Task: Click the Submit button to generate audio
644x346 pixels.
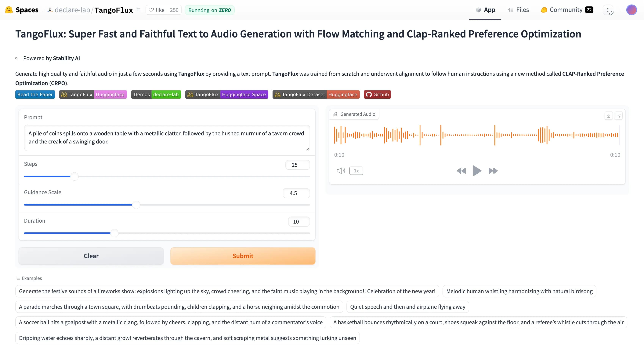Action: pyautogui.click(x=243, y=256)
